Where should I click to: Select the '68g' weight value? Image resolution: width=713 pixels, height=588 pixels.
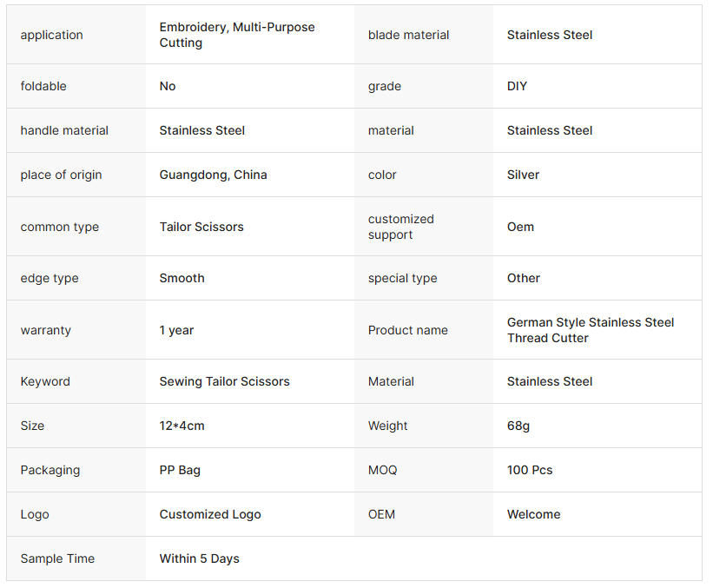tap(518, 426)
